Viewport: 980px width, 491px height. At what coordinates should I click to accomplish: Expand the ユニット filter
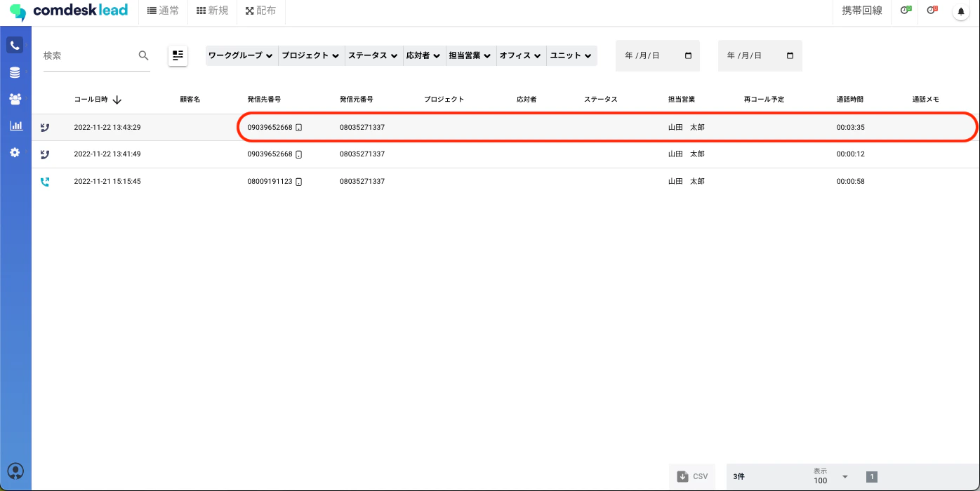[x=571, y=55]
